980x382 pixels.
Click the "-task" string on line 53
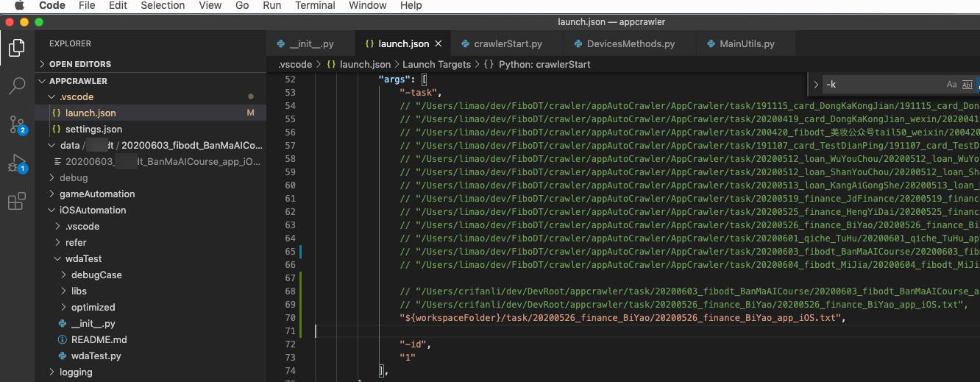click(x=419, y=93)
